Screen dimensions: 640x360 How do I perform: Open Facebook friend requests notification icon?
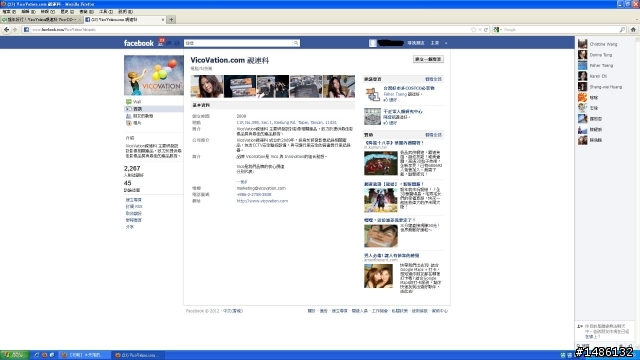point(161,43)
